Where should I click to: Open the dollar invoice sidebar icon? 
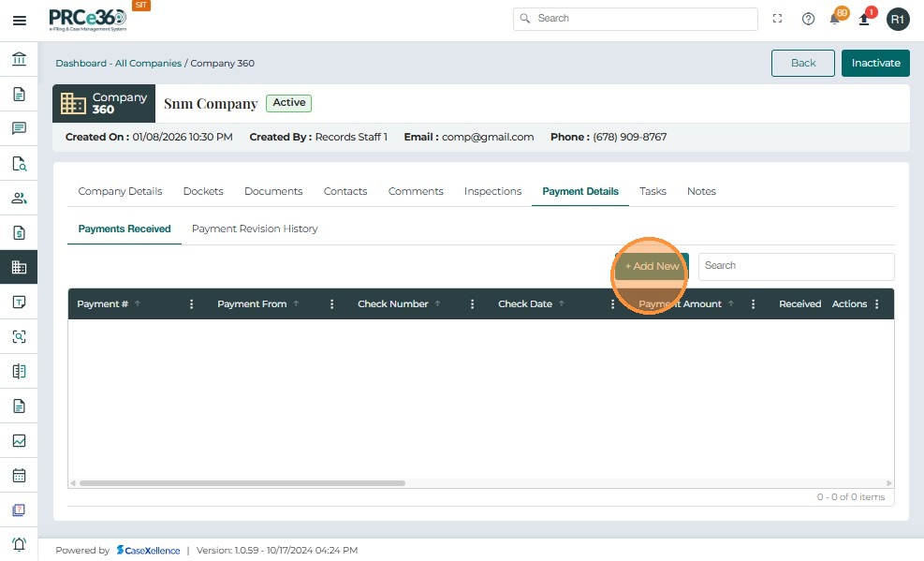(x=19, y=233)
